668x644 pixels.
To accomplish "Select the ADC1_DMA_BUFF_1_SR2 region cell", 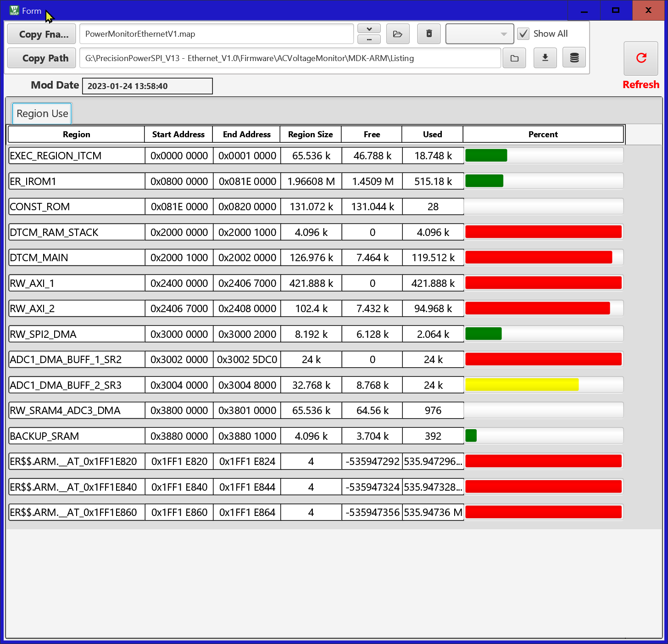I will click(77, 359).
